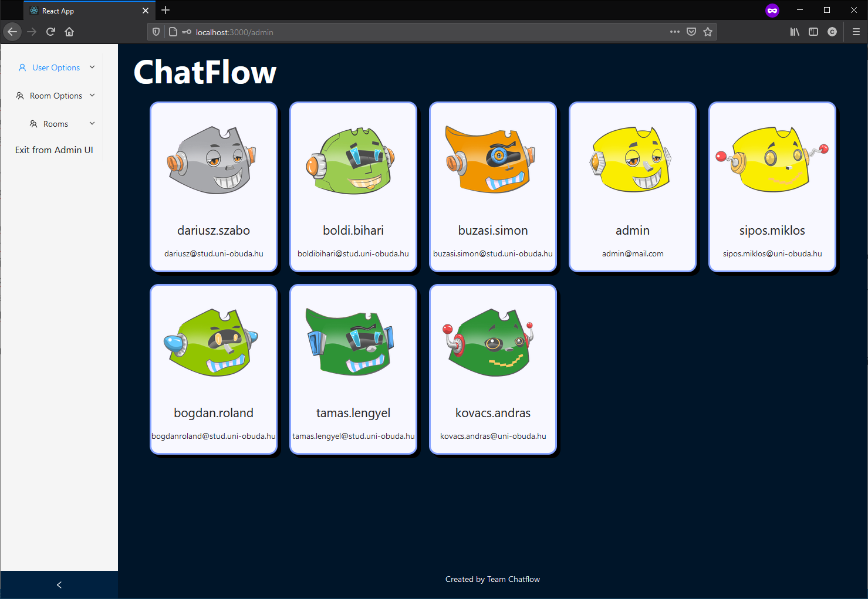Open the User Options menu
This screenshot has width=868, height=599.
(x=56, y=67)
